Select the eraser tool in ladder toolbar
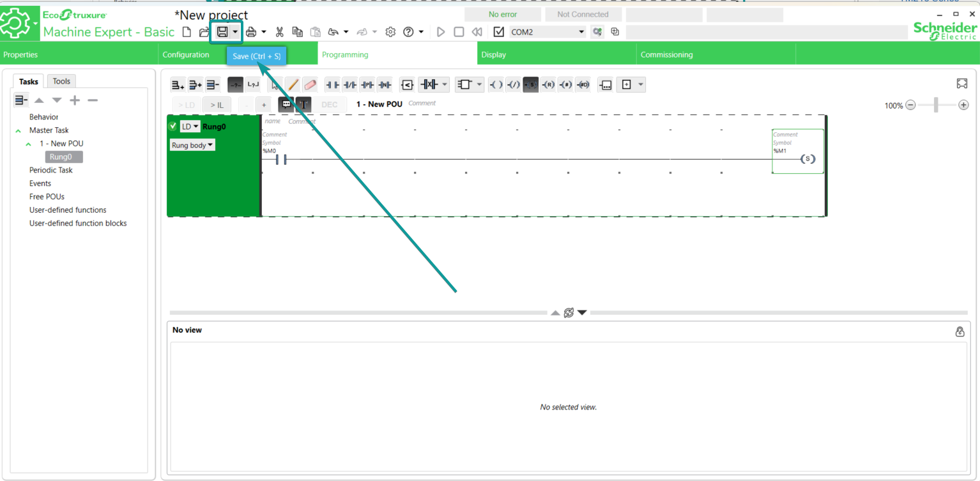Image resolution: width=980 pixels, height=481 pixels. [310, 85]
